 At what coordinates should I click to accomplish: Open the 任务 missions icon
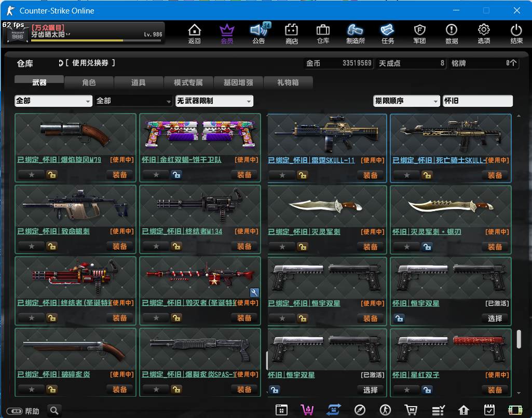(388, 34)
